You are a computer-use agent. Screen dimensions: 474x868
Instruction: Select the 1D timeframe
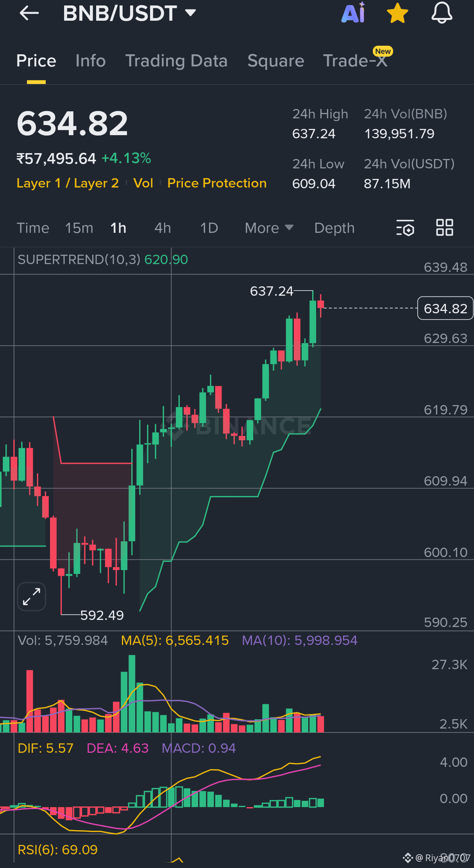click(209, 228)
